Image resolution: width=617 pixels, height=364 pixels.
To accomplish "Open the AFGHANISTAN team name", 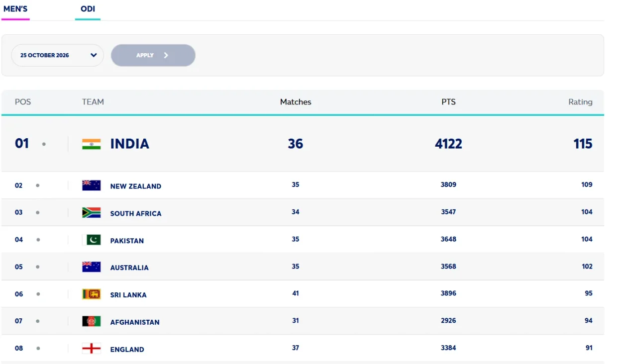I will [x=135, y=322].
